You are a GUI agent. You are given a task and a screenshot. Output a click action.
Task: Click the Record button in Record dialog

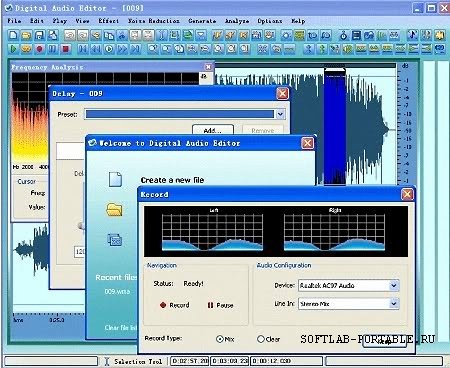coord(174,305)
